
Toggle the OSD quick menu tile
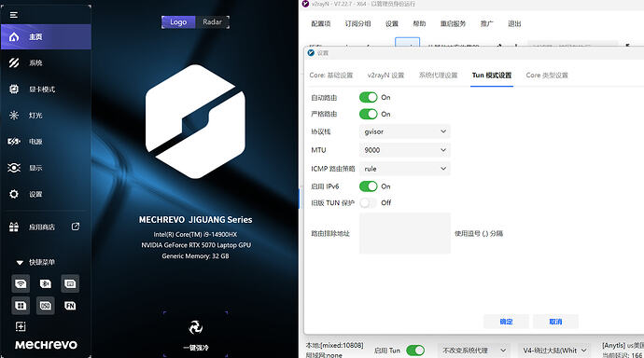(45, 306)
